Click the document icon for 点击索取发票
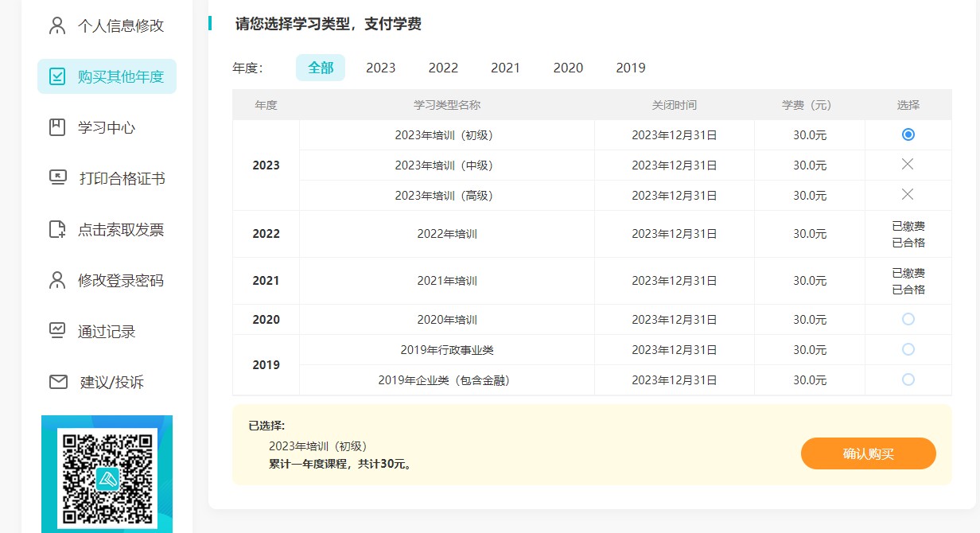 coord(56,229)
